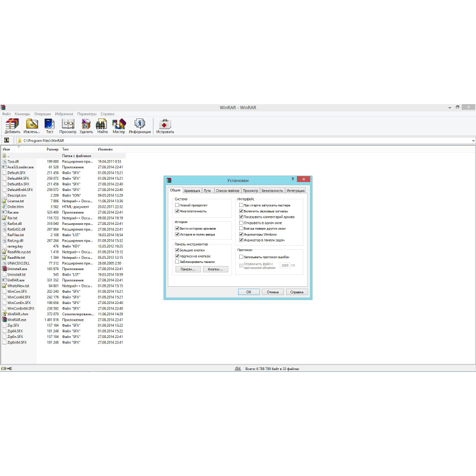
Task: Open the Тест (Test) archive tool
Action: coord(49,124)
